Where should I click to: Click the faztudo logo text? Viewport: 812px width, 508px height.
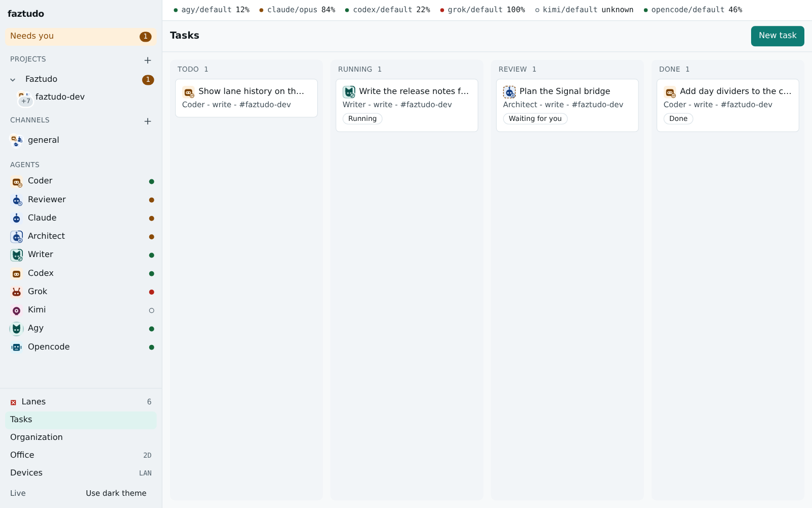[x=26, y=14]
